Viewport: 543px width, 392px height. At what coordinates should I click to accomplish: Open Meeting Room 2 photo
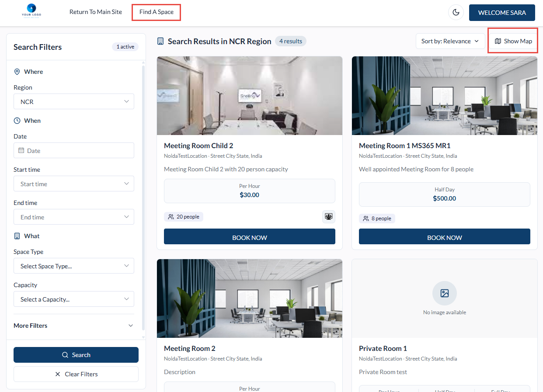point(250,298)
